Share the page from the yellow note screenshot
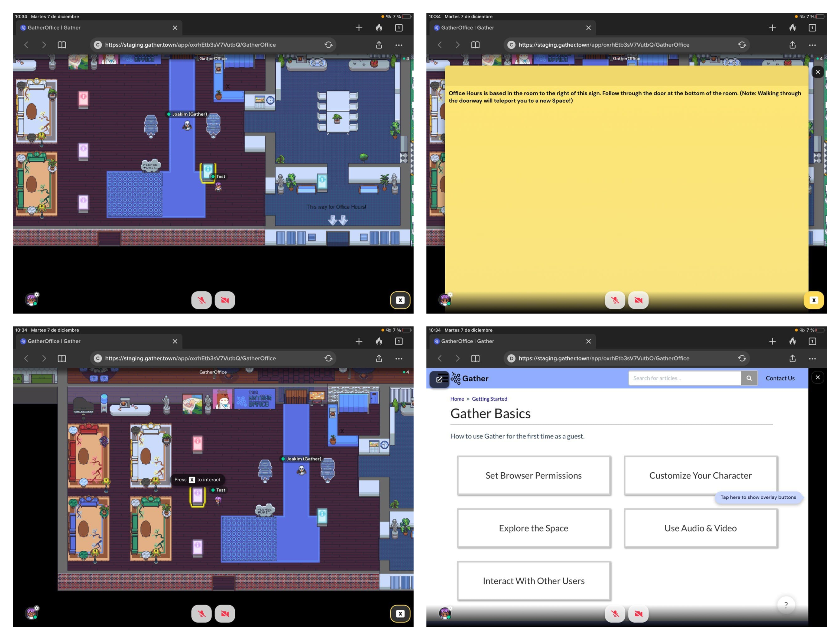Screen dimensions: 840x640 click(792, 45)
